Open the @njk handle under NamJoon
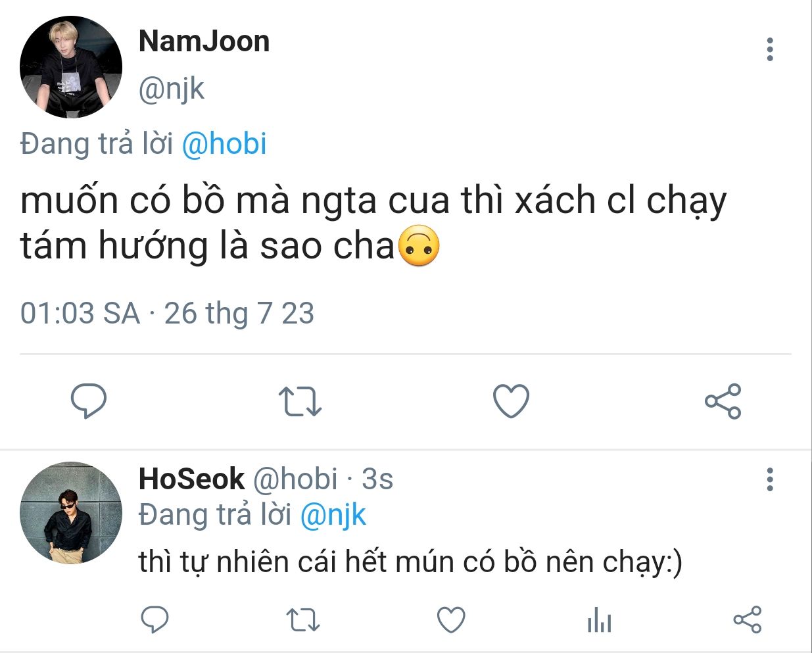812x653 pixels. tap(172, 88)
